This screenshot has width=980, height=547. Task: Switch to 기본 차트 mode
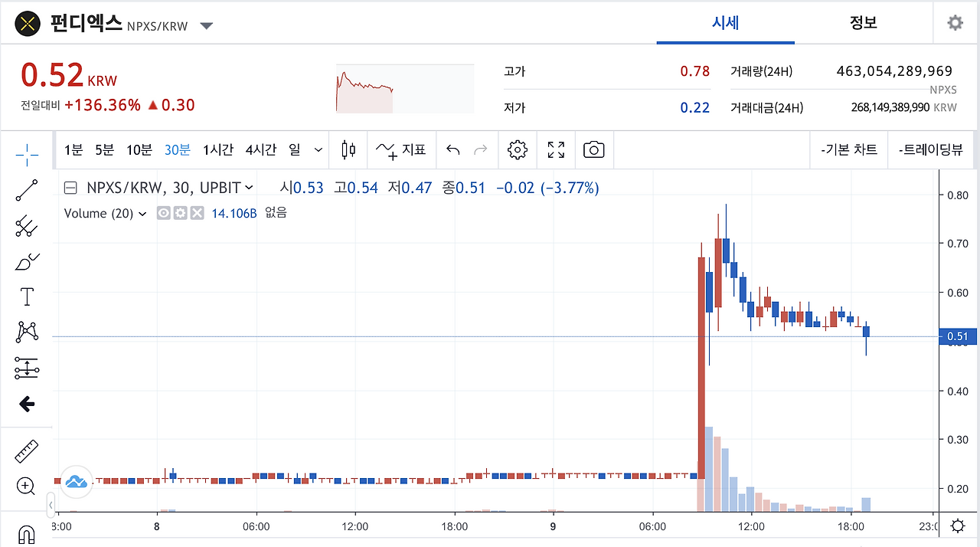click(849, 150)
